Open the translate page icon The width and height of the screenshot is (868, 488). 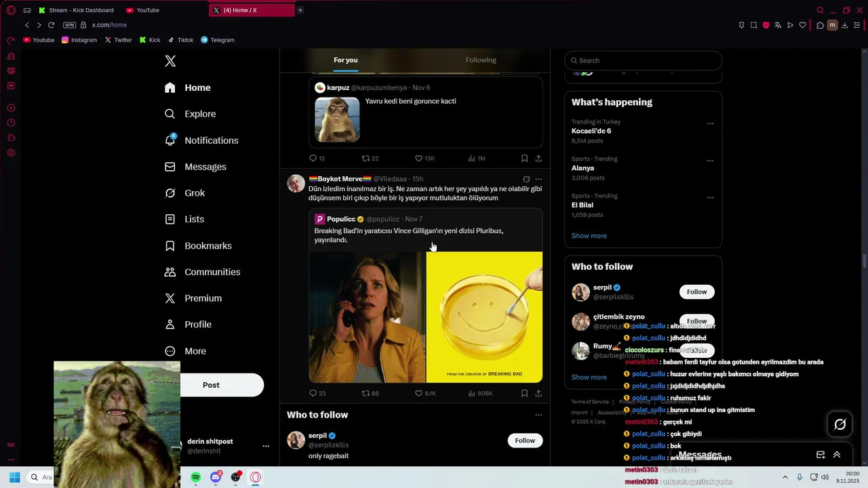778,25
